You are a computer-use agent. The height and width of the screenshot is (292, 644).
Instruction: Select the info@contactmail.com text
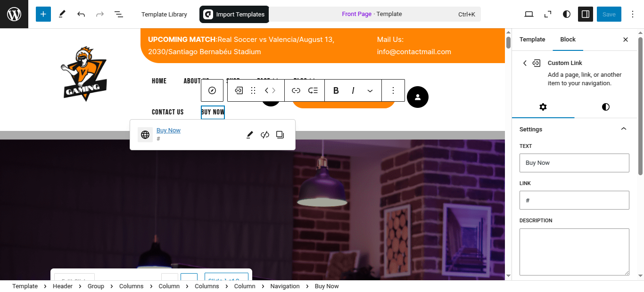coord(414,52)
